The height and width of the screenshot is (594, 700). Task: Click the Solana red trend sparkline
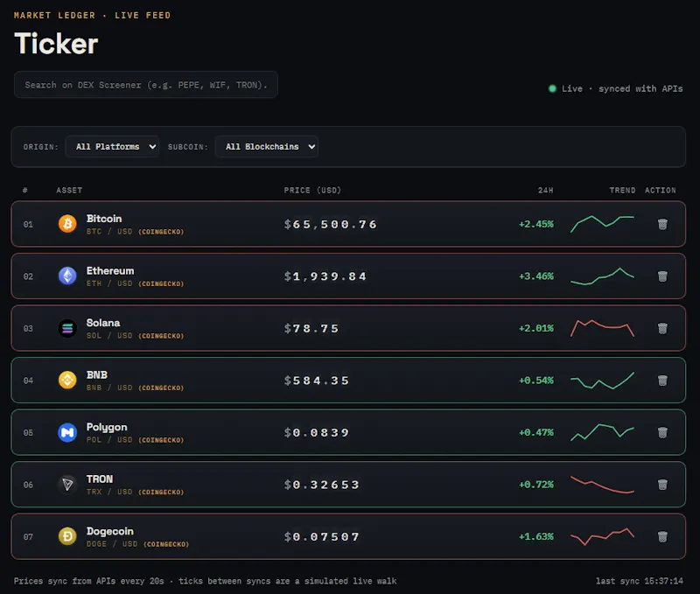tap(602, 328)
